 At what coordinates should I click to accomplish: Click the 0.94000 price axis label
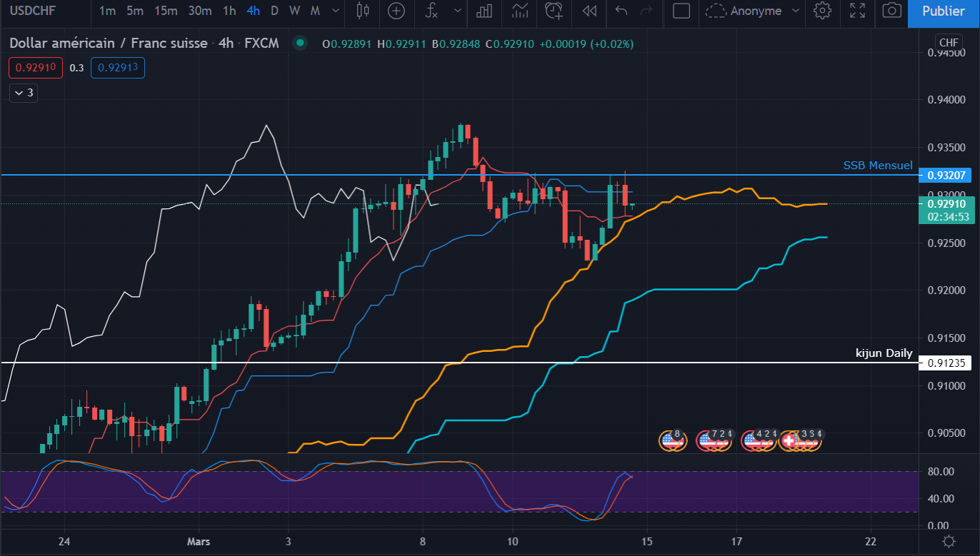pyautogui.click(x=946, y=100)
